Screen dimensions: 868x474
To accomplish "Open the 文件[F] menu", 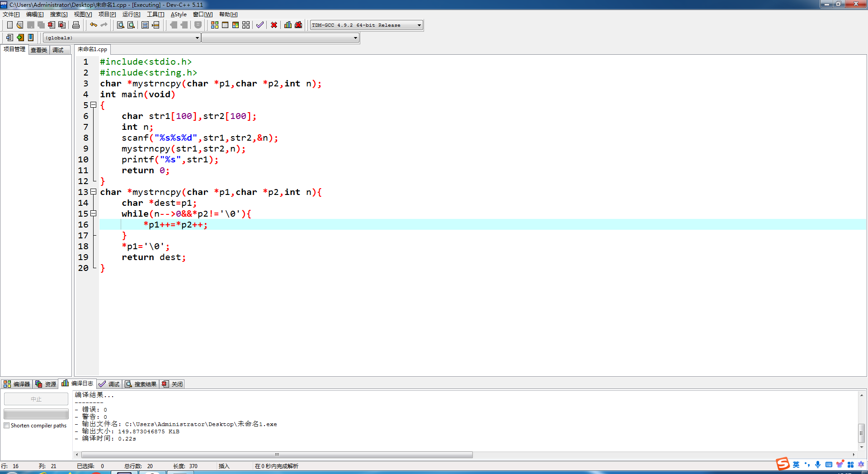I will pos(11,14).
